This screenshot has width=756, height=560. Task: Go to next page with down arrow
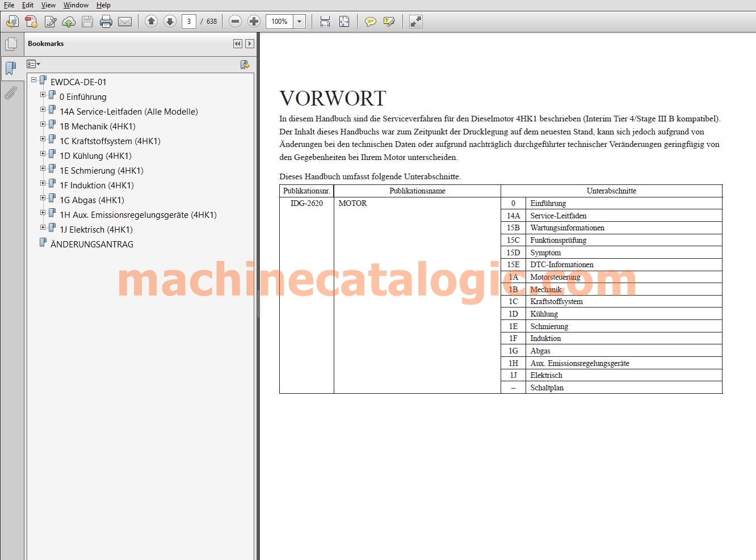click(x=170, y=22)
